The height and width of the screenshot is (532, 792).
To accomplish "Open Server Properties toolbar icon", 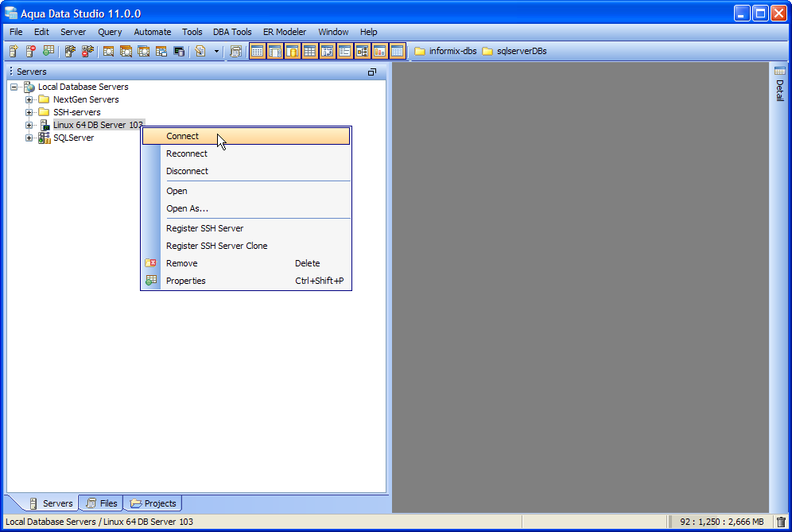I will [49, 51].
